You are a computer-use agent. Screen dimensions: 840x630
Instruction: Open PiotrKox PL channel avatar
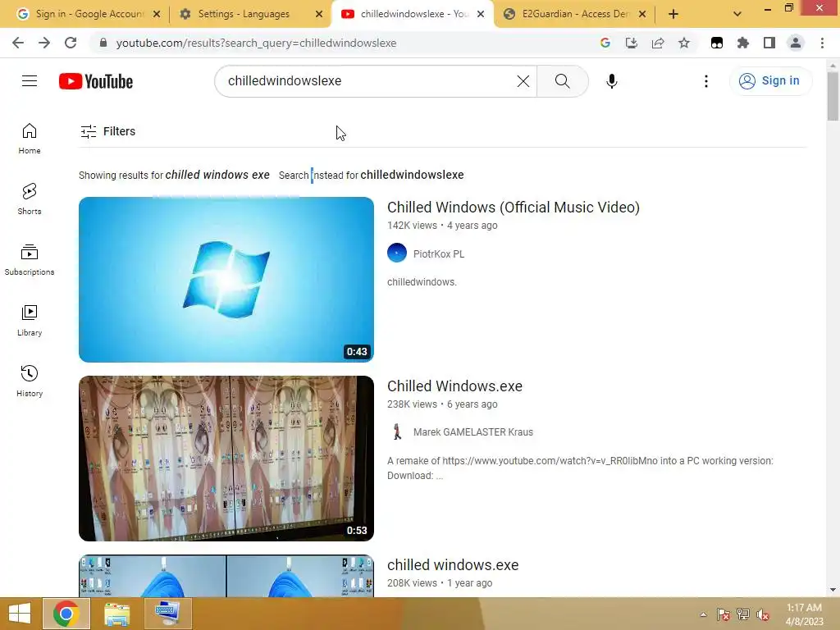397,253
